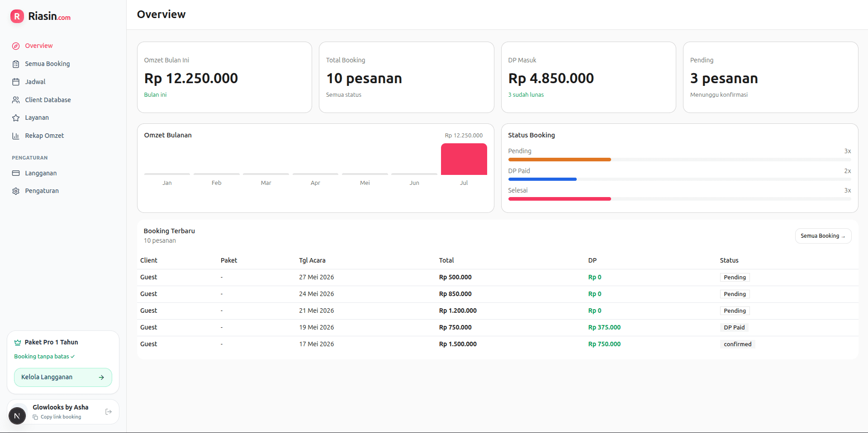Click the Selesai pink progress bar
This screenshot has width=868, height=433.
(560, 199)
